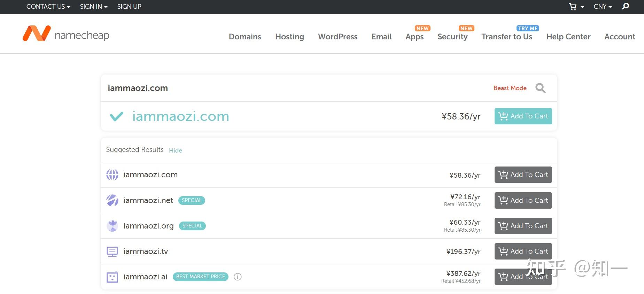Add iammaozi.org to cart
This screenshot has width=644, height=294.
523,226
